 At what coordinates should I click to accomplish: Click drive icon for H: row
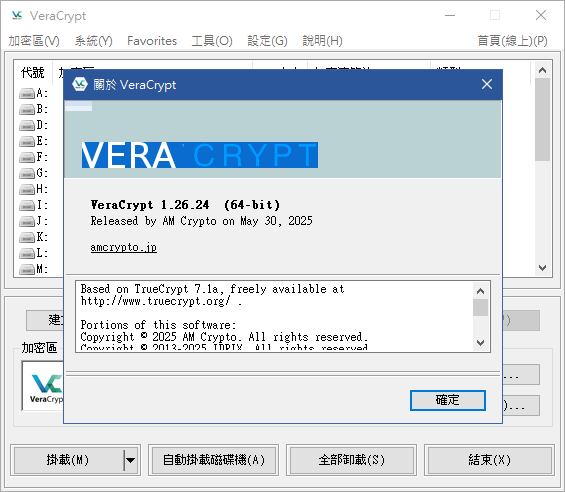click(27, 189)
